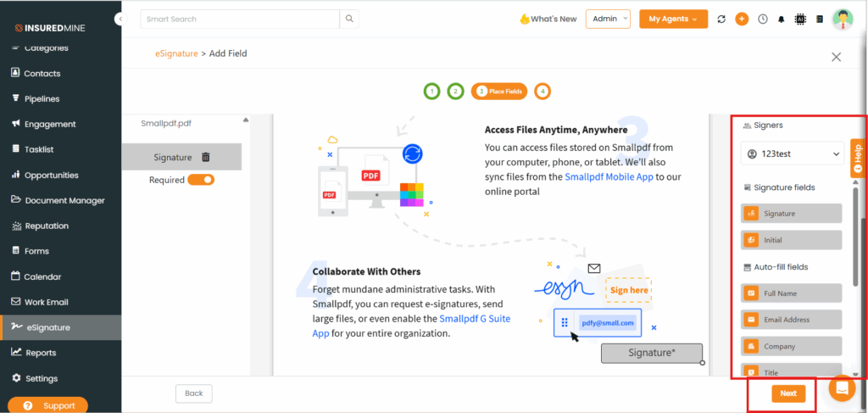Go to step 4 circle
The image size is (868, 413).
(542, 91)
